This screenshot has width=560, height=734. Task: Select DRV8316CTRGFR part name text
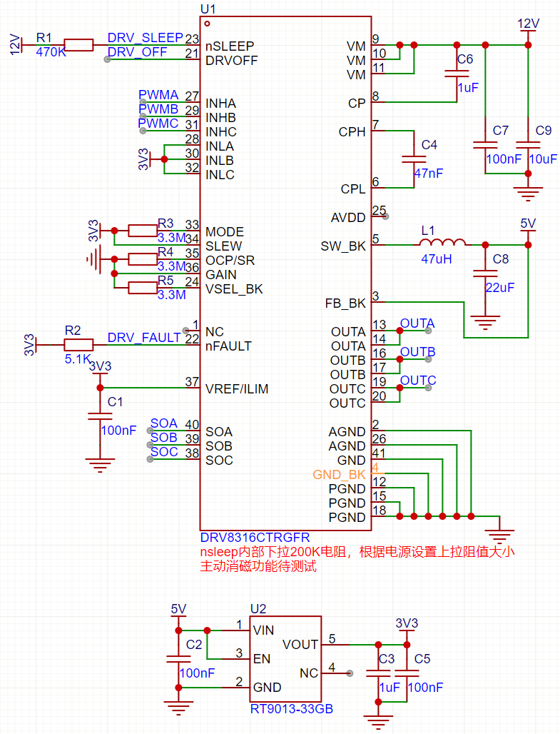(255, 538)
